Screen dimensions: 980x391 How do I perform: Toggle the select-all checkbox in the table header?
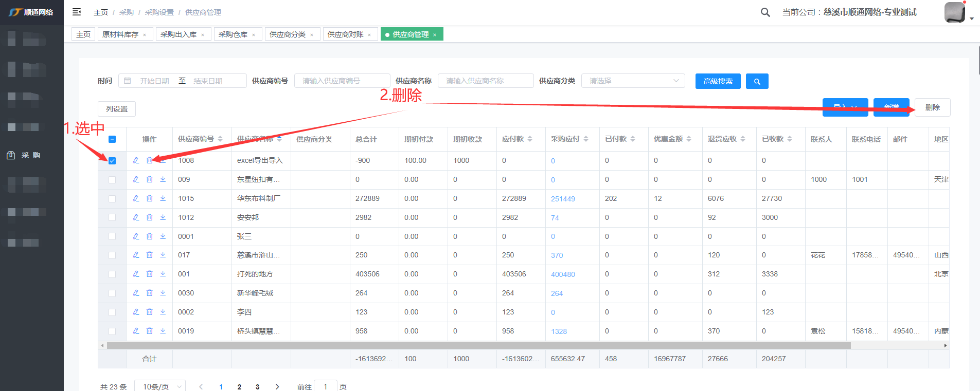(112, 139)
